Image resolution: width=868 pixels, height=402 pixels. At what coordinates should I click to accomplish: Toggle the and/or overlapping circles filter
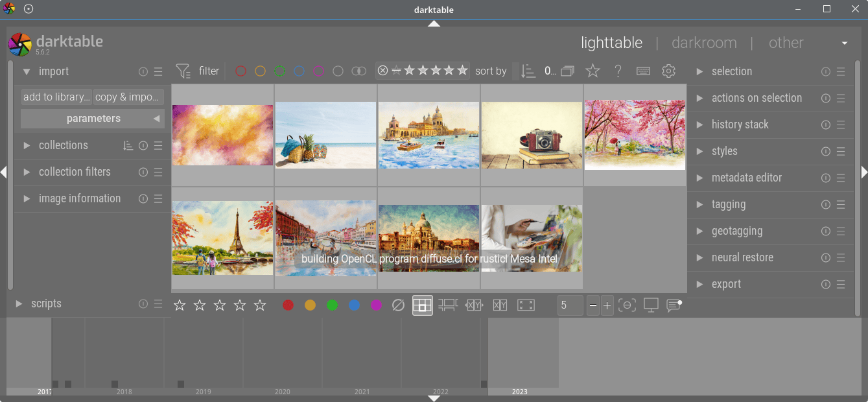tap(358, 71)
